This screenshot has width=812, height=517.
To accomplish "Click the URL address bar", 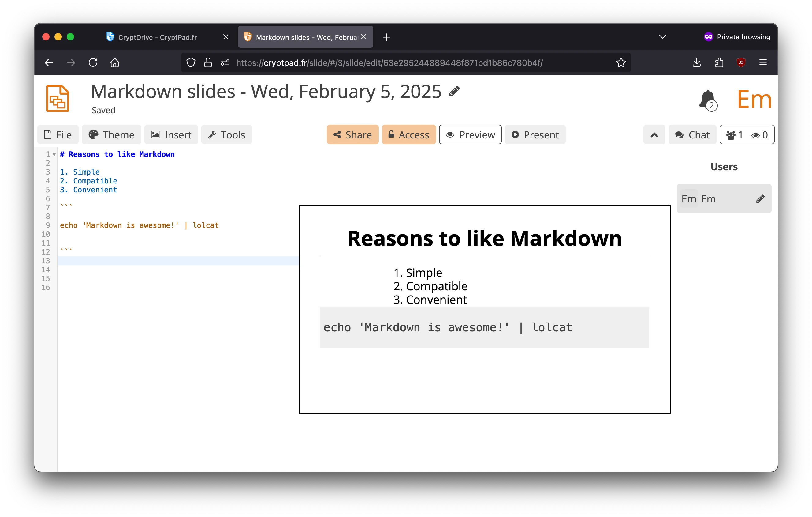I will pos(388,62).
